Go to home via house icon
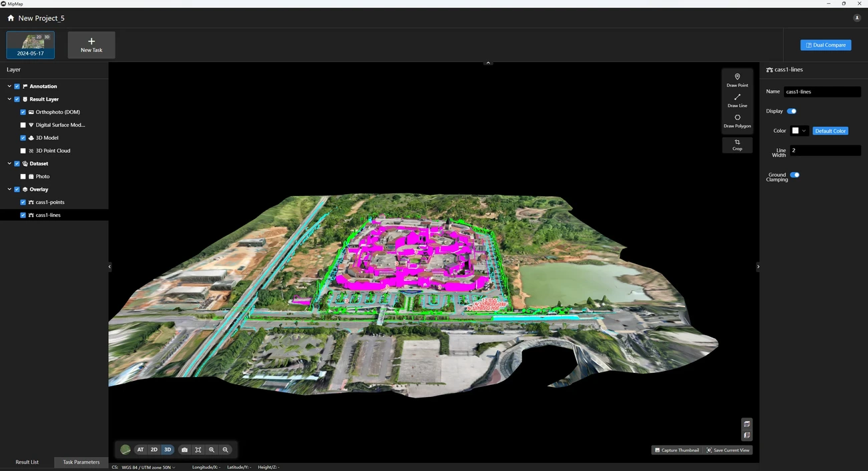 (11, 18)
